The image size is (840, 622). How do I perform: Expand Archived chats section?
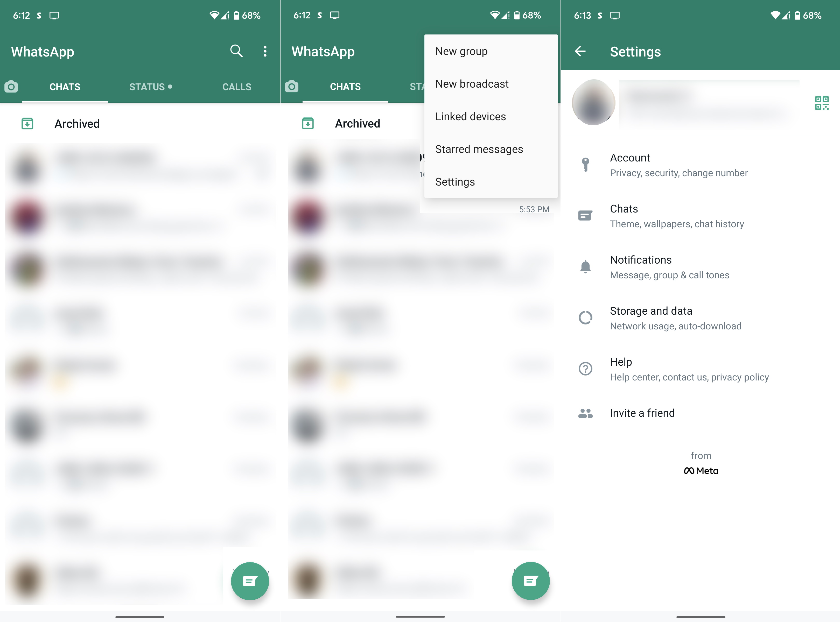(x=77, y=123)
